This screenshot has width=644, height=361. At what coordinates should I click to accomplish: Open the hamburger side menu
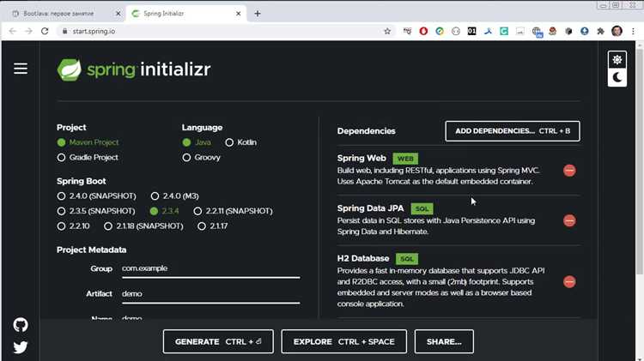[21, 69]
